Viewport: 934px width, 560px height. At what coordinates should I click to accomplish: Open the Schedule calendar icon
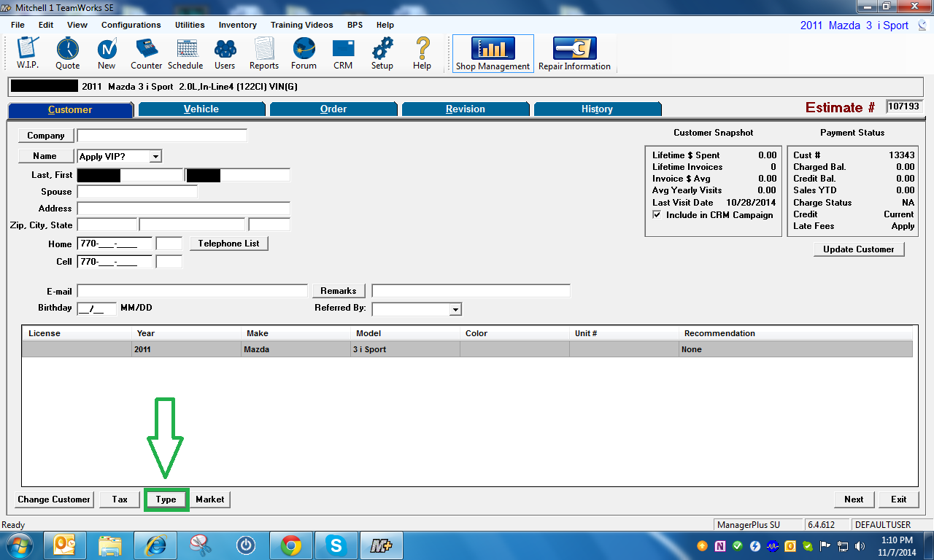tap(185, 53)
